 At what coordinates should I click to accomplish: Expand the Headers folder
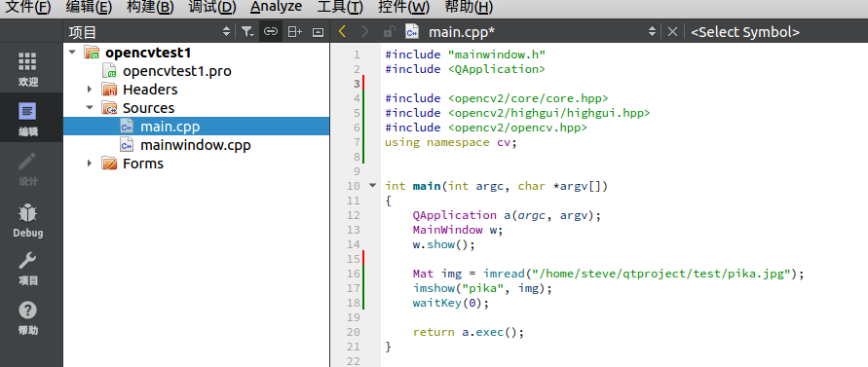pyautogui.click(x=90, y=90)
